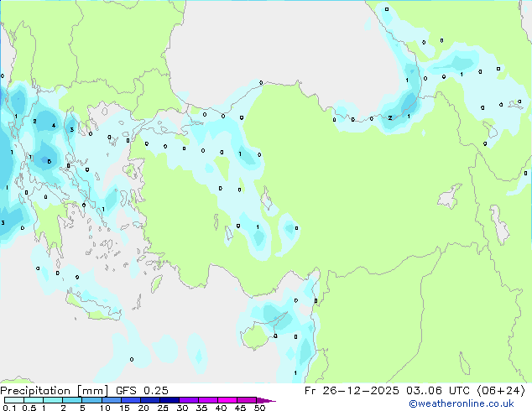
Task: Click the '50' legend scale label
Action: point(259,408)
